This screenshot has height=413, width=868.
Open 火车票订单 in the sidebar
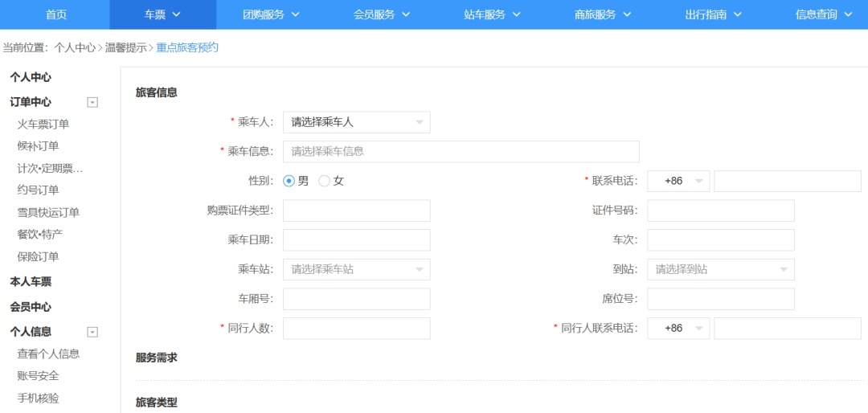tap(43, 124)
